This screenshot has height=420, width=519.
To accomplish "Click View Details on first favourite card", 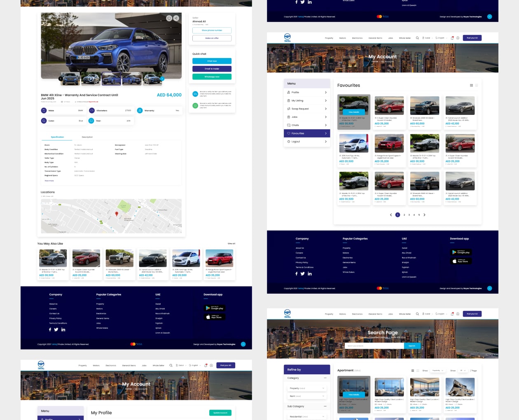I will pyautogui.click(x=354, y=112).
